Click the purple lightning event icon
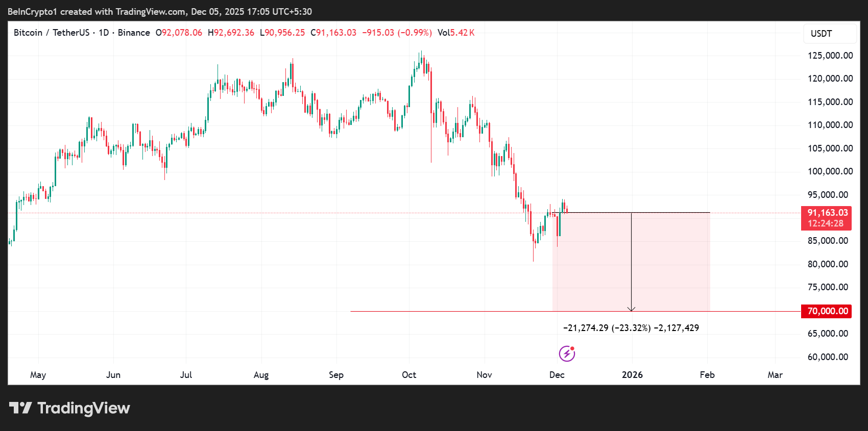The width and height of the screenshot is (868, 431). click(567, 353)
